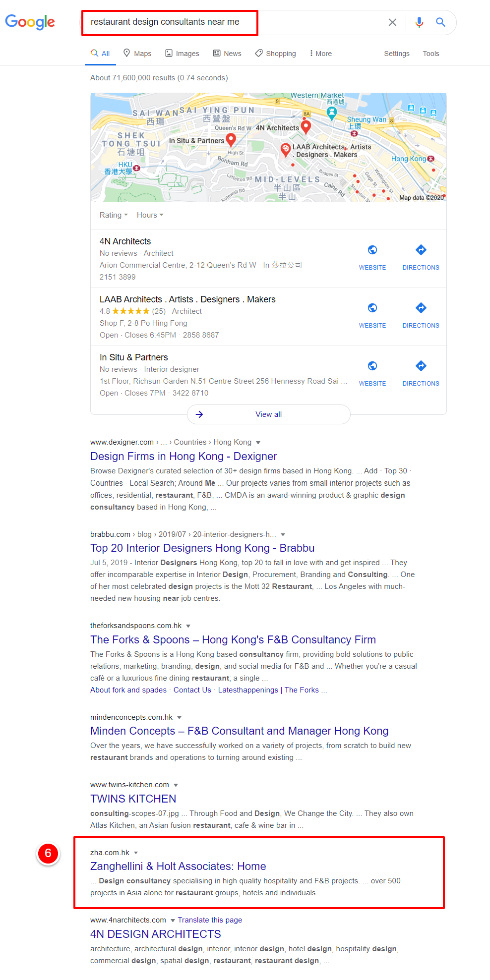Screen dimensions: 490x980
Task: Switch to the Shopping tab
Action: point(276,54)
